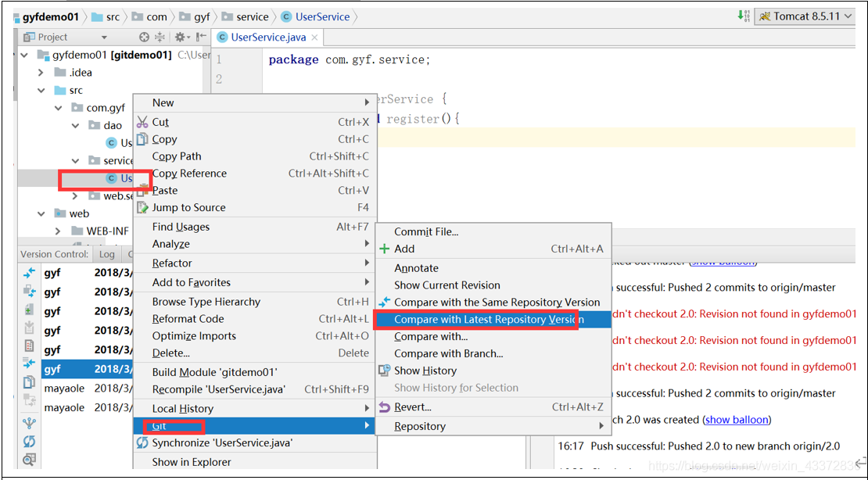Click the collapse all icon in Project panel

pos(160,37)
